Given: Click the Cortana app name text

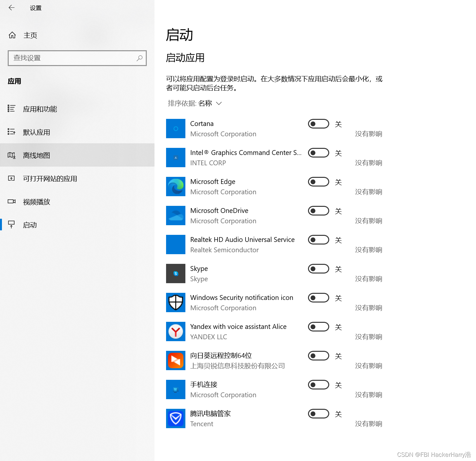Looking at the screenshot, I should point(202,124).
